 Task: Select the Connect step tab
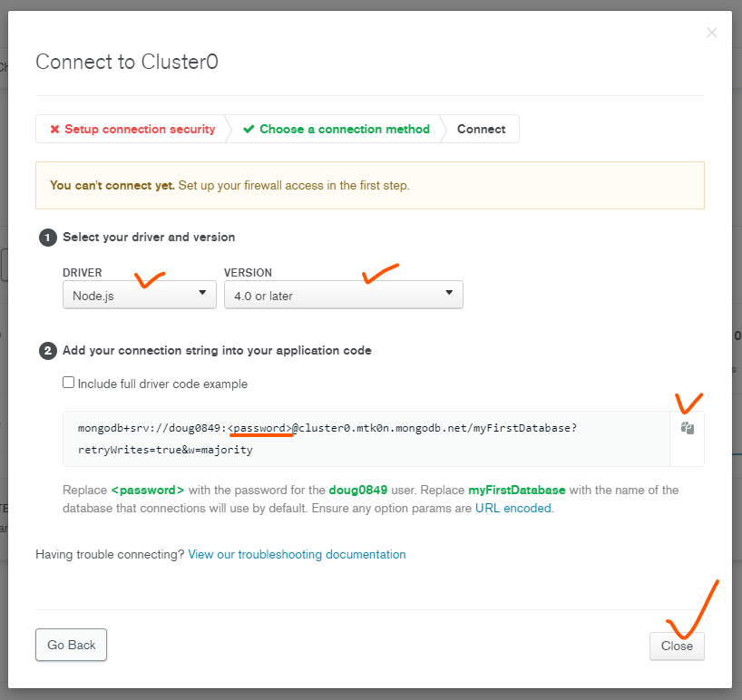click(481, 130)
